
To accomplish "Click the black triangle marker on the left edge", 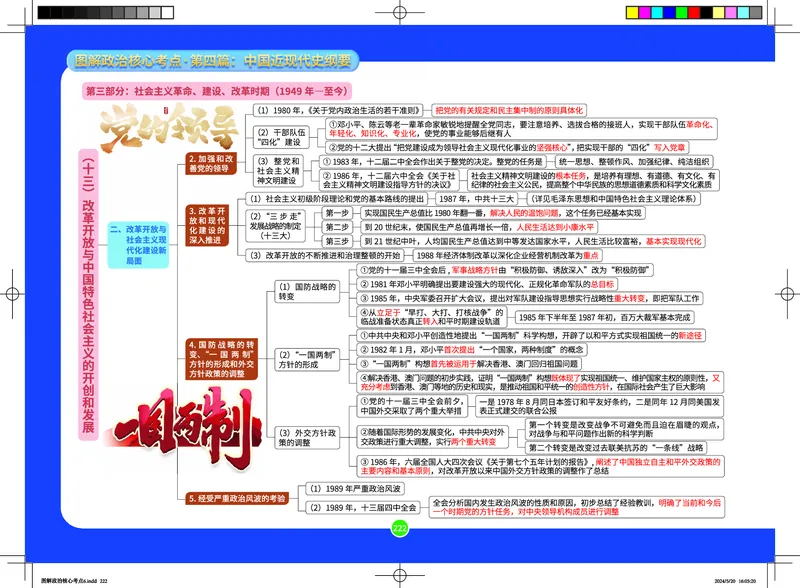I will [10, 292].
